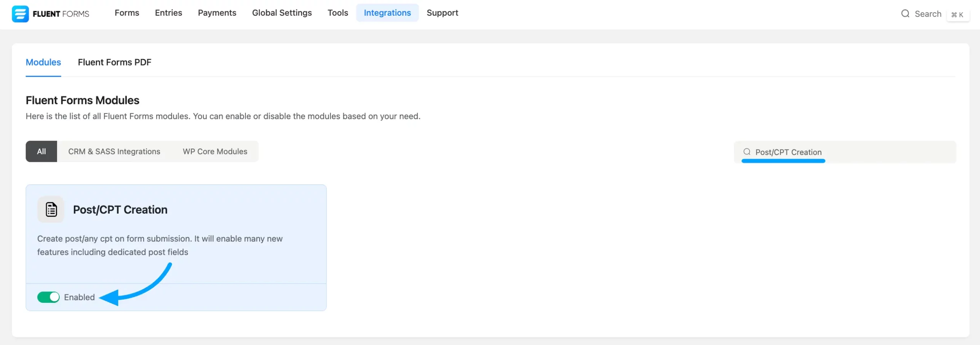Image resolution: width=980 pixels, height=345 pixels.
Task: Click the Post/CPT Creation document icon
Action: [51, 210]
